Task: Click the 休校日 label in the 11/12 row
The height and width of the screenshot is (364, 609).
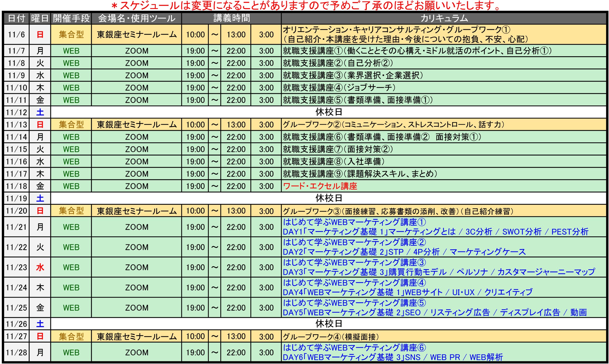Action: 329,112
